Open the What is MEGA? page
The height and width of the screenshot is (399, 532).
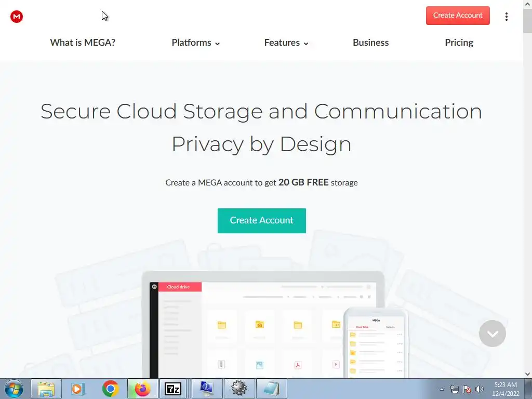pos(83,43)
